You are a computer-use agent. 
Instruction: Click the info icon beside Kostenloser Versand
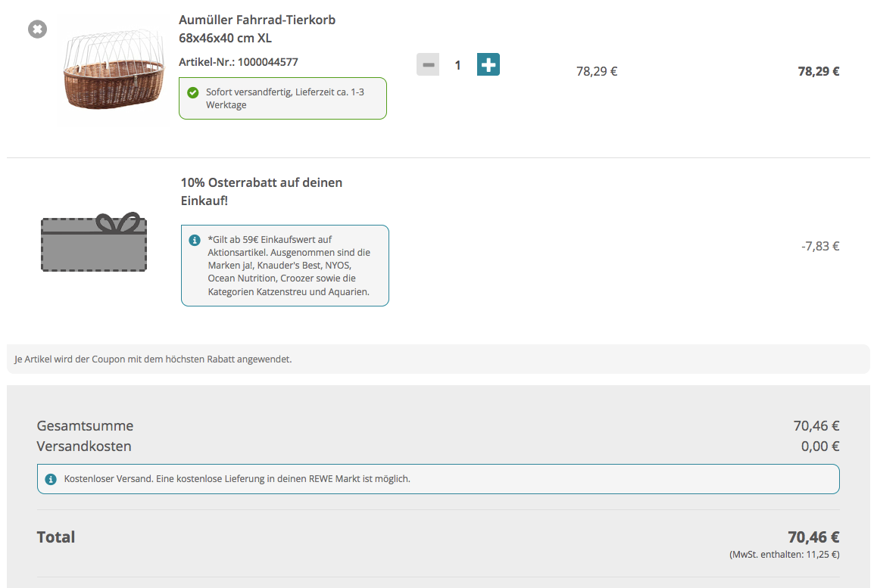pyautogui.click(x=51, y=479)
